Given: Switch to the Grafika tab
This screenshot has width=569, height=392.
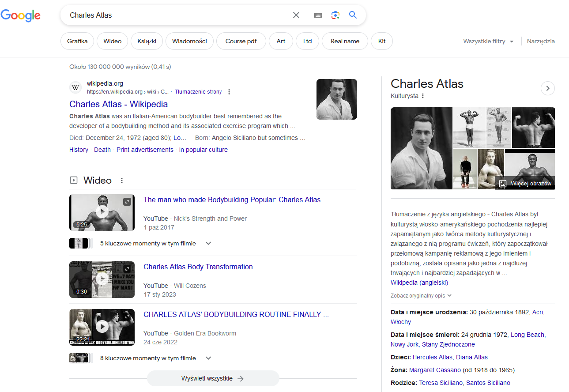Looking at the screenshot, I should tap(77, 41).
